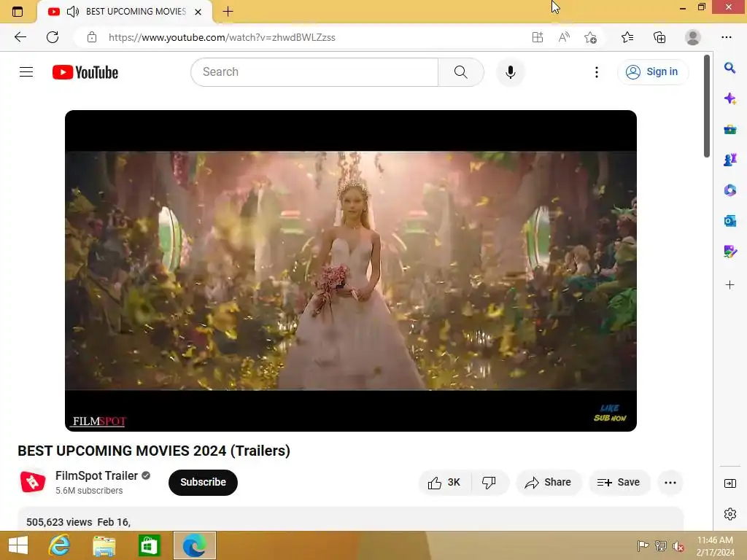Open Edge Settings and more menu
This screenshot has height=560, width=747.
click(726, 37)
